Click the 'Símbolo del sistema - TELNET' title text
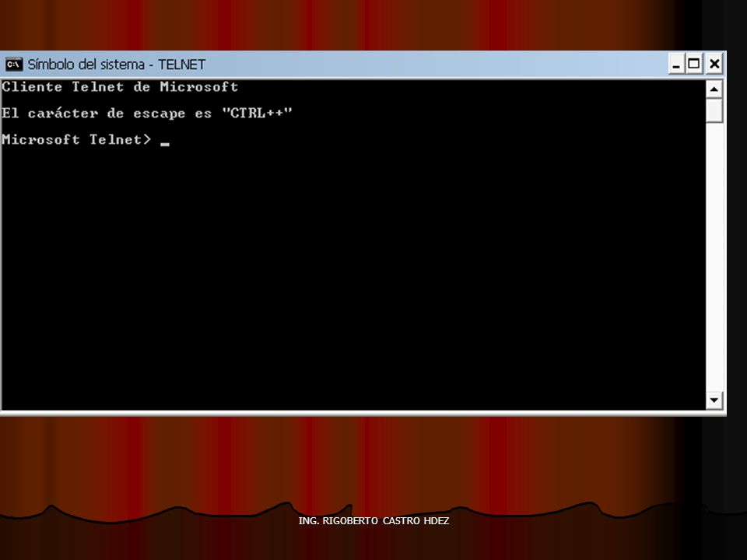The height and width of the screenshot is (560, 747). coord(116,65)
